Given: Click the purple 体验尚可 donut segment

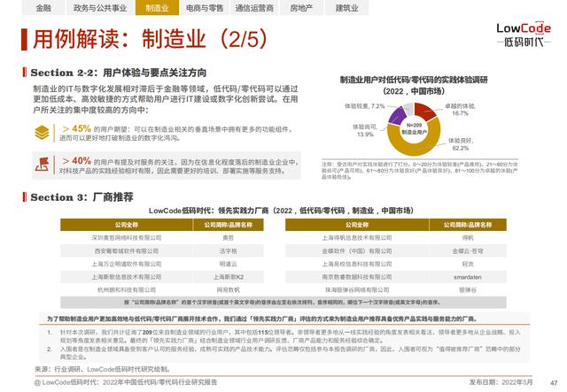Looking at the screenshot, I should (x=396, y=116).
